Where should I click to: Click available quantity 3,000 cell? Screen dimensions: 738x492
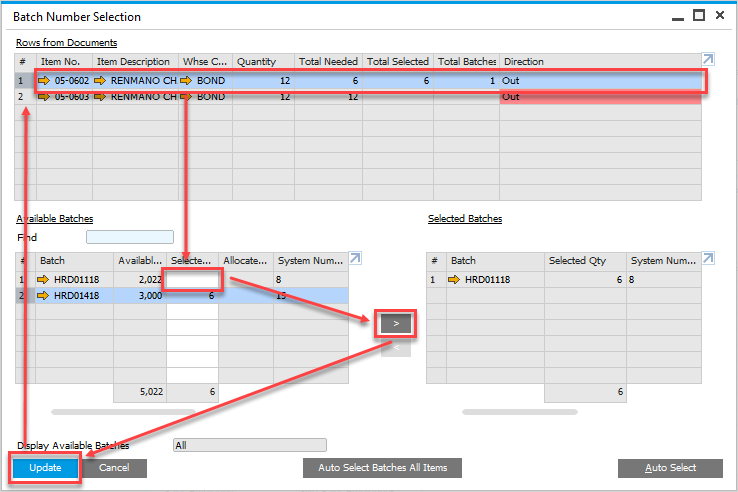(140, 296)
